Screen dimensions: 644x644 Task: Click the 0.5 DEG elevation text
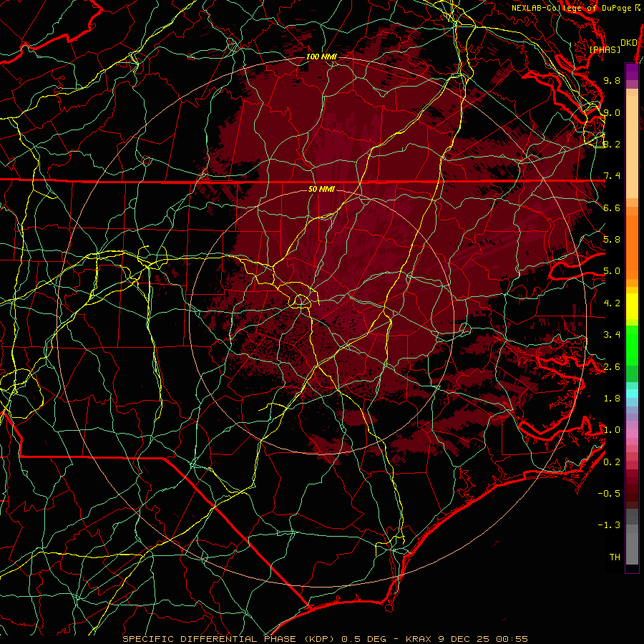(364, 639)
